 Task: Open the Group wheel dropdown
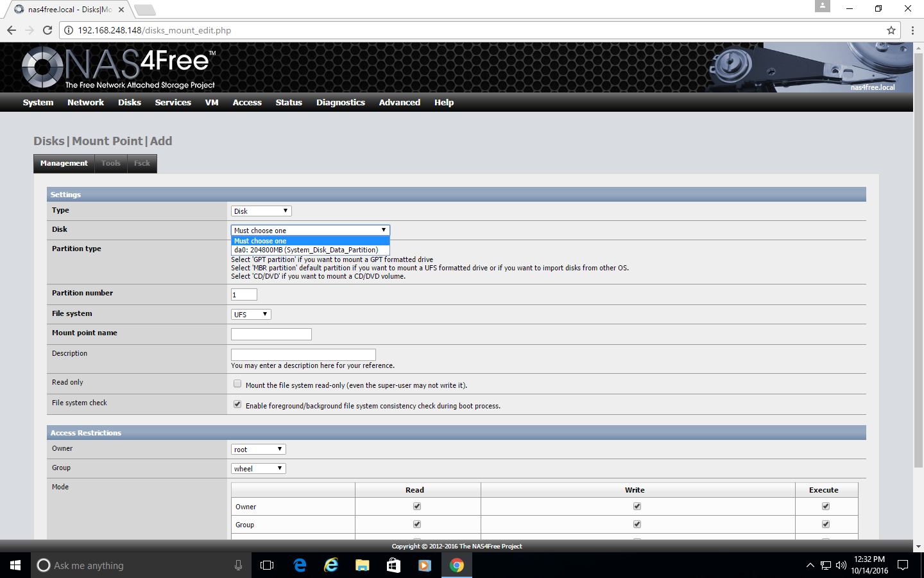(258, 468)
